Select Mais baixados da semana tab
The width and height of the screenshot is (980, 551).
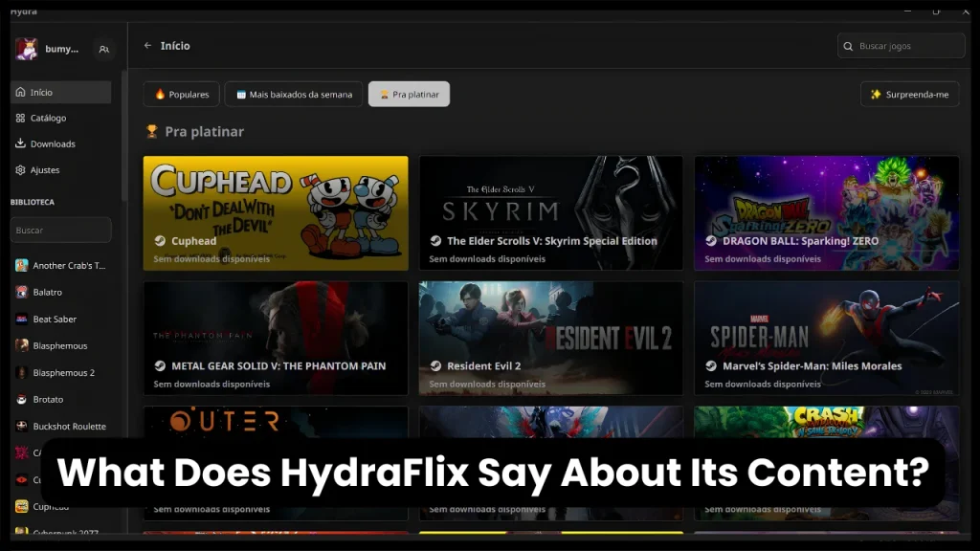pyautogui.click(x=294, y=95)
